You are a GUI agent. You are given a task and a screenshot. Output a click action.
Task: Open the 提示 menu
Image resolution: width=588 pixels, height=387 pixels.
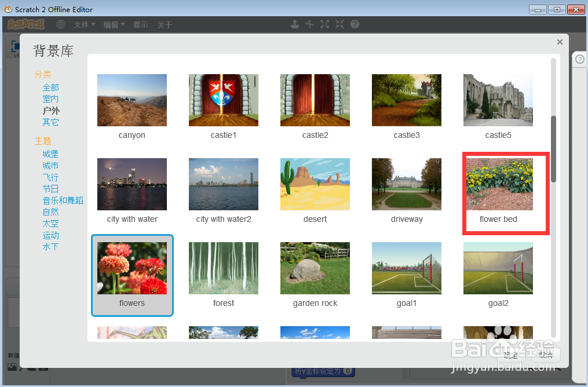(x=140, y=25)
